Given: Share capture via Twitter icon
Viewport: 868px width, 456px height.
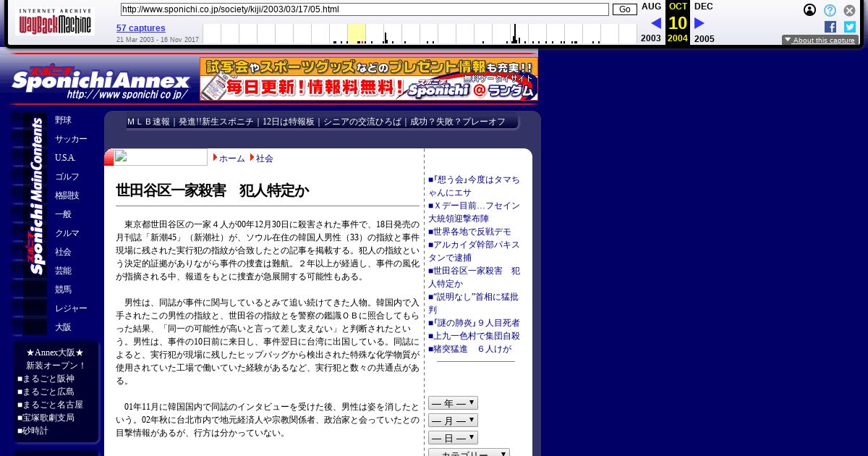Looking at the screenshot, I should [850, 27].
